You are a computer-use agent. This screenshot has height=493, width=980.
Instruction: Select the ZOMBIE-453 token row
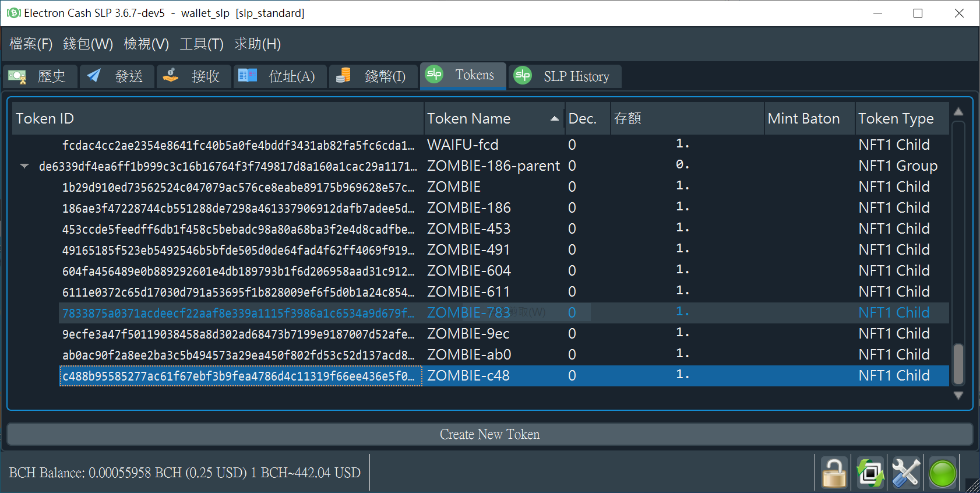(x=504, y=229)
